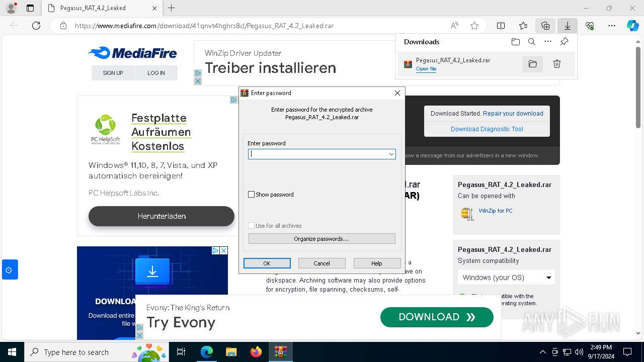Click the Herunterladen ad button
This screenshot has height=362, width=644.
(x=162, y=216)
